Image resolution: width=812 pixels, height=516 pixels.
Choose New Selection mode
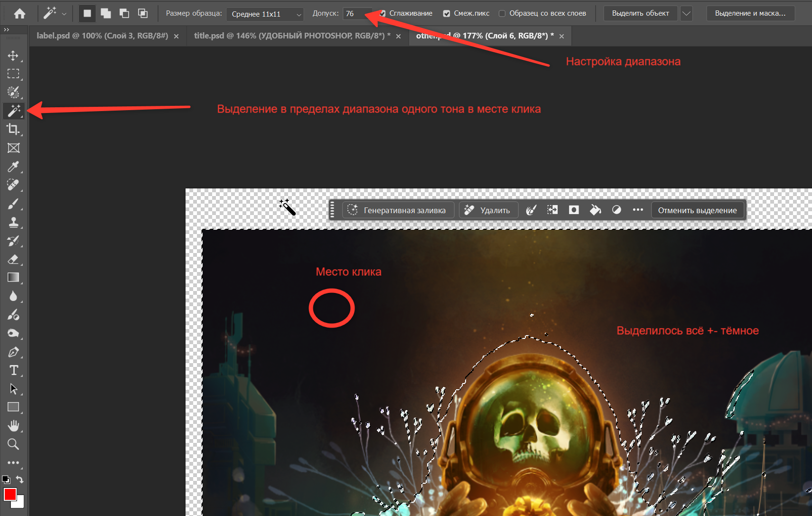coord(87,13)
